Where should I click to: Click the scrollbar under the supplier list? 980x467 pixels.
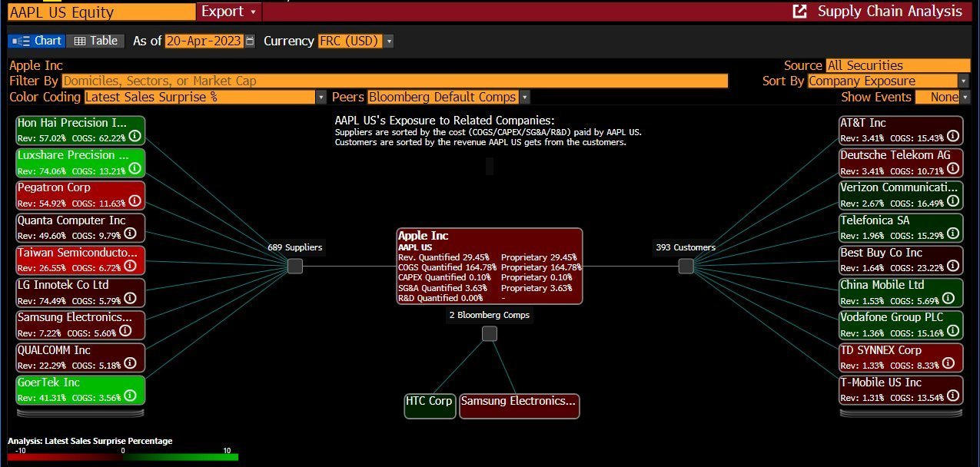pyautogui.click(x=81, y=412)
